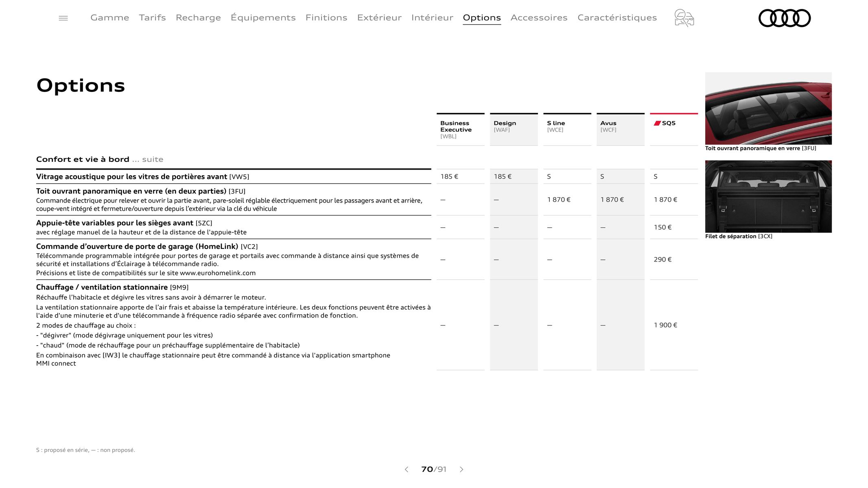
Task: Click the red SQ5 badge icon
Action: coord(657,123)
